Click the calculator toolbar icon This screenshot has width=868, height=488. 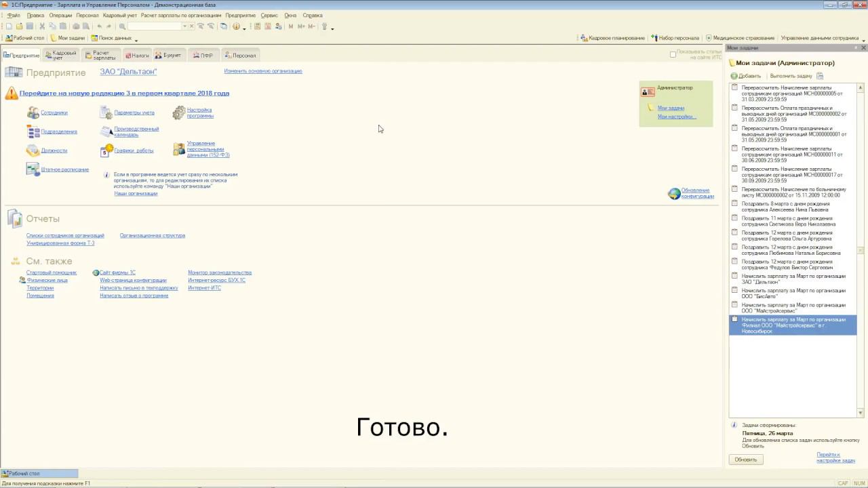(257, 26)
